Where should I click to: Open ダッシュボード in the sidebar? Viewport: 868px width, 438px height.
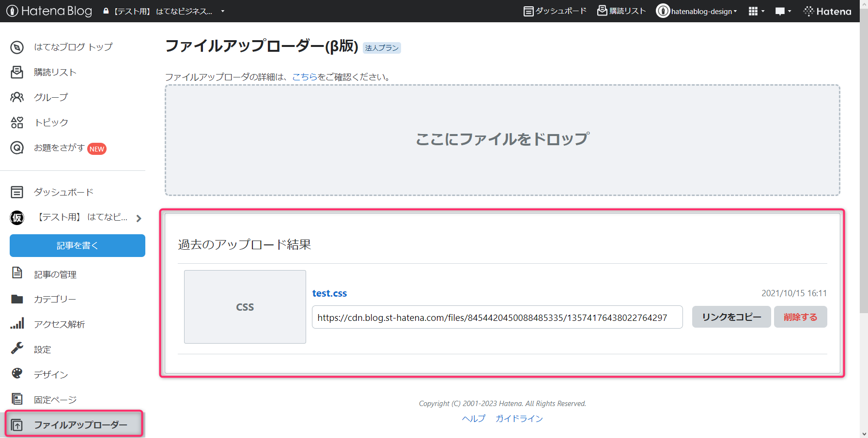tap(63, 192)
